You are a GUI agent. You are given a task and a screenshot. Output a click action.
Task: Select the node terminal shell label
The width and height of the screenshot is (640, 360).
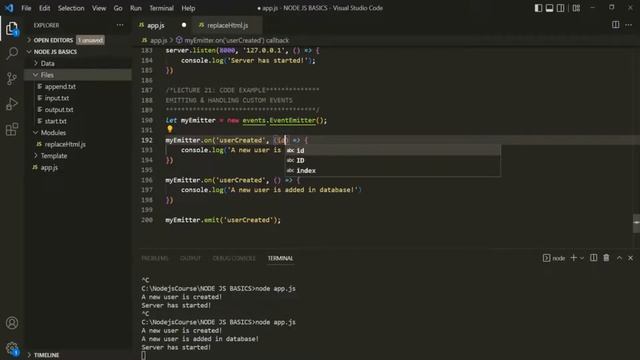click(554, 258)
